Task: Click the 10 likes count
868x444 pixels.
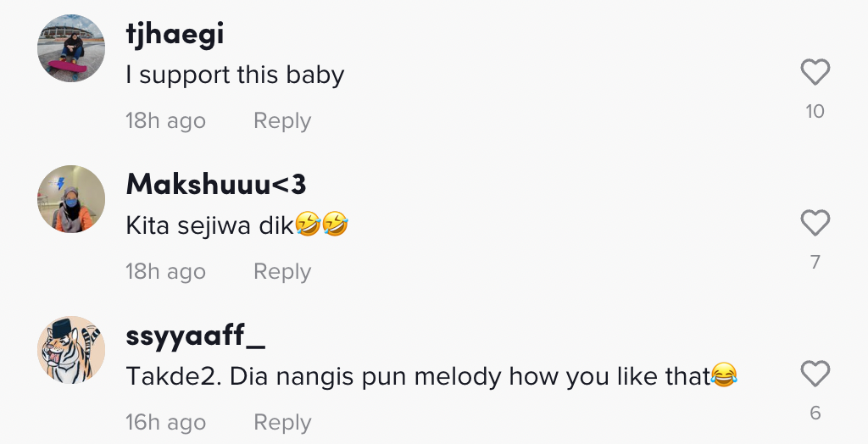Action: coord(815,111)
